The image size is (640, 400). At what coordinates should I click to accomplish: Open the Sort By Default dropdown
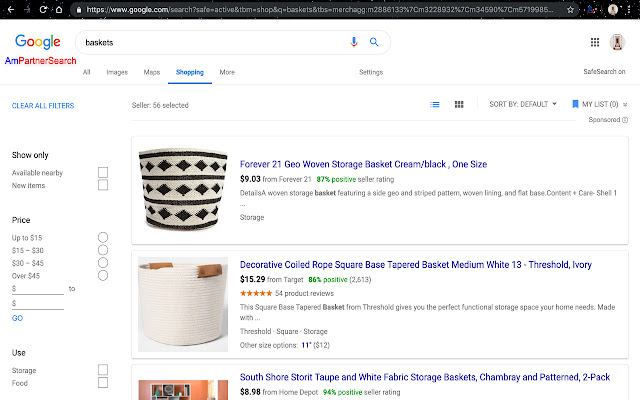point(523,104)
